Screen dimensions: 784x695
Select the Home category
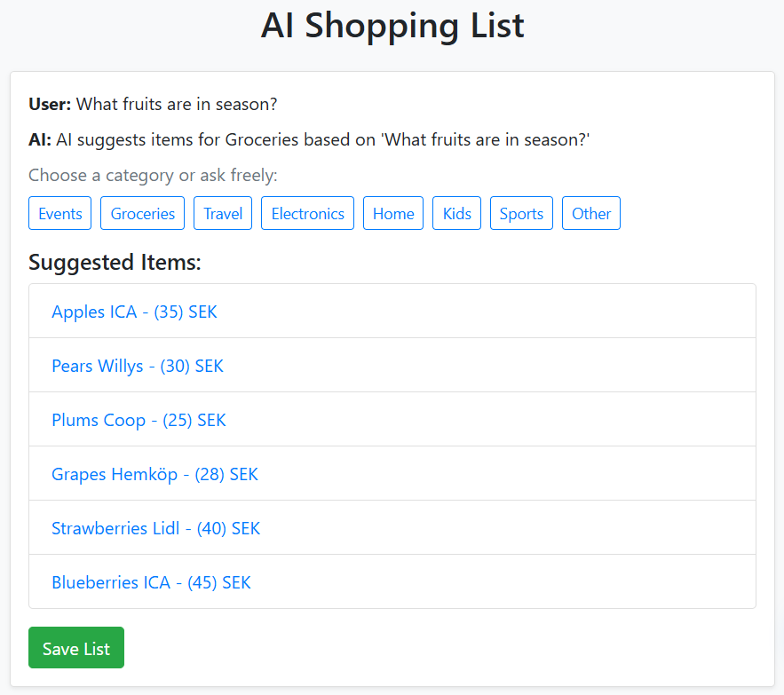tap(393, 213)
